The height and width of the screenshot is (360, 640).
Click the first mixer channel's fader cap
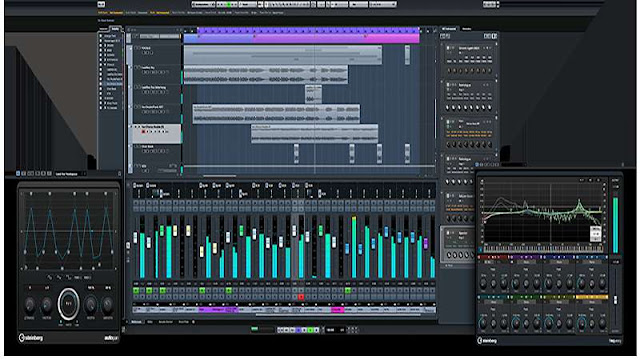136,238
